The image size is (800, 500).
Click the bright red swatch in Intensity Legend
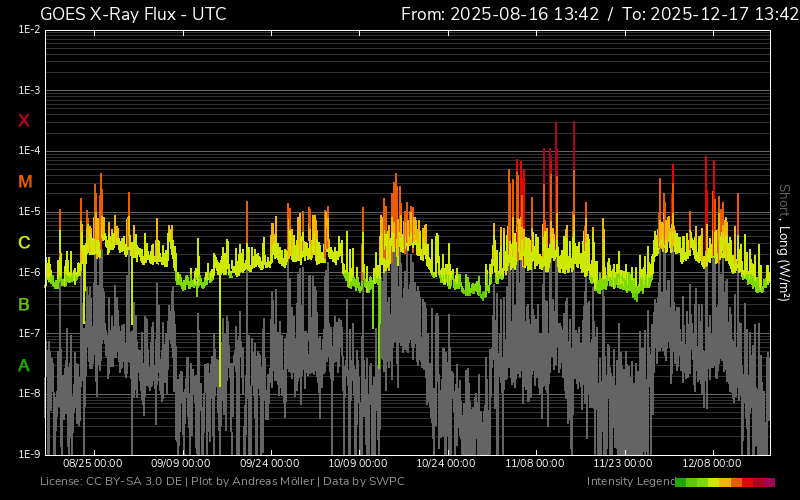coord(747,482)
